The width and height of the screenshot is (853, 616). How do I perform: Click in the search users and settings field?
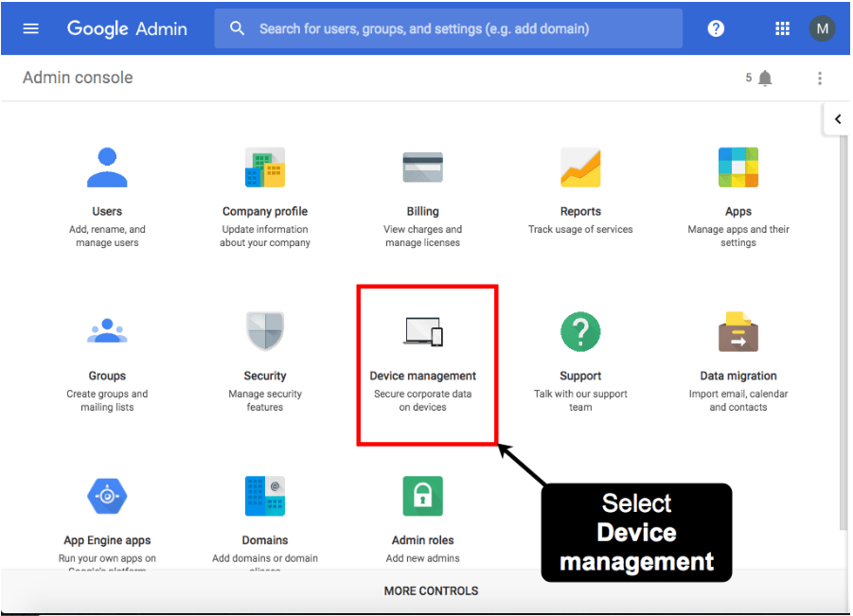pos(448,28)
